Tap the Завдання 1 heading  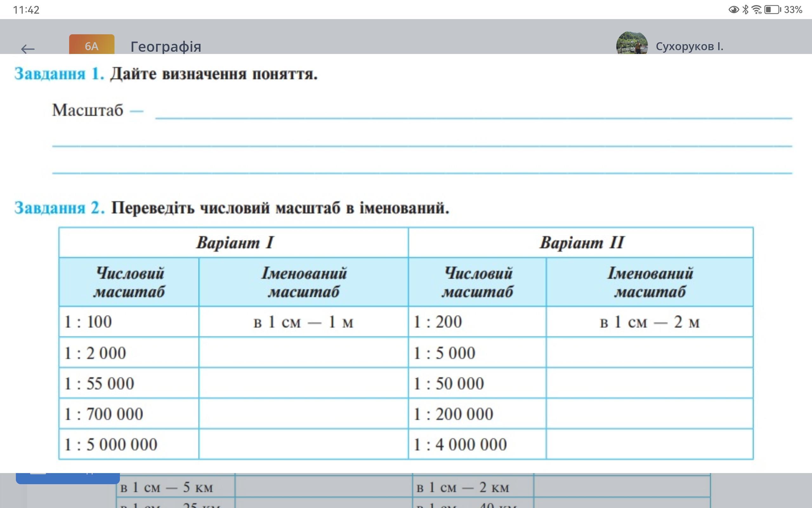(166, 74)
